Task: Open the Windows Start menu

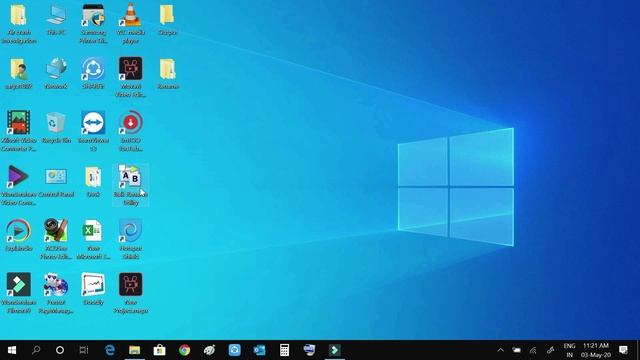Action: 12,350
